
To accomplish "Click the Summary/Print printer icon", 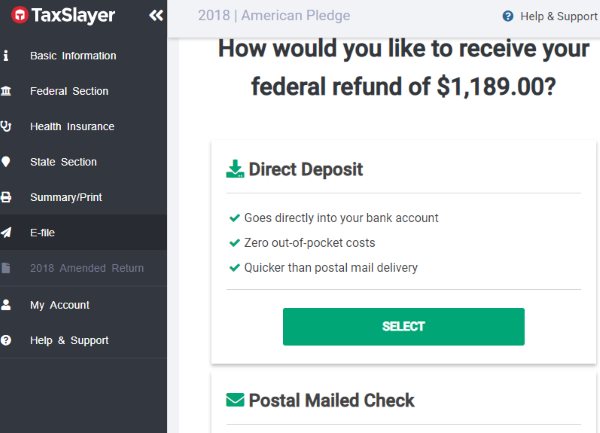I will pyautogui.click(x=7, y=198).
